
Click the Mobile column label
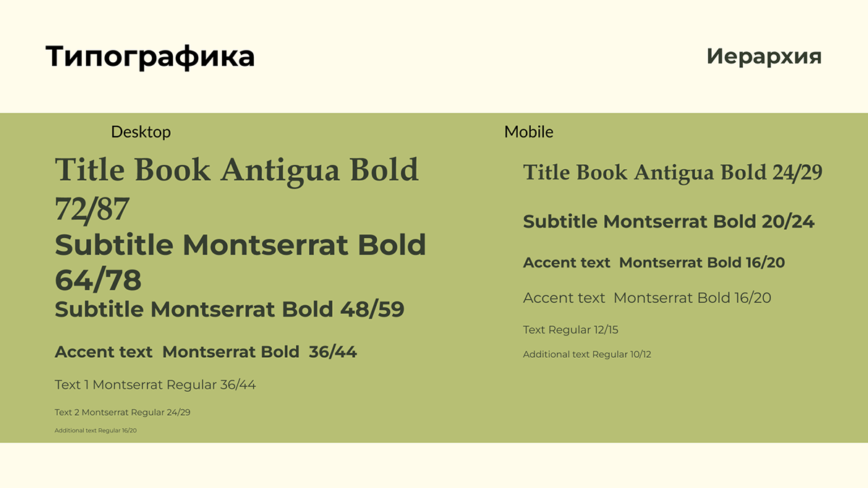point(529,132)
